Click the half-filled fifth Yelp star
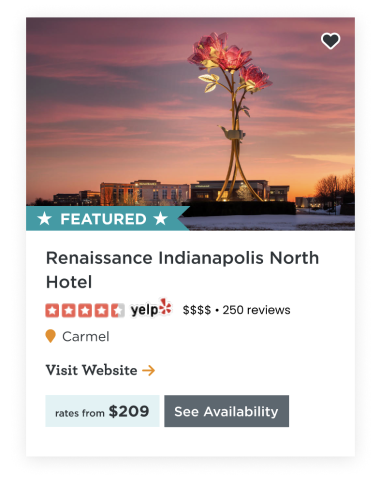The image size is (380, 485). (118, 310)
